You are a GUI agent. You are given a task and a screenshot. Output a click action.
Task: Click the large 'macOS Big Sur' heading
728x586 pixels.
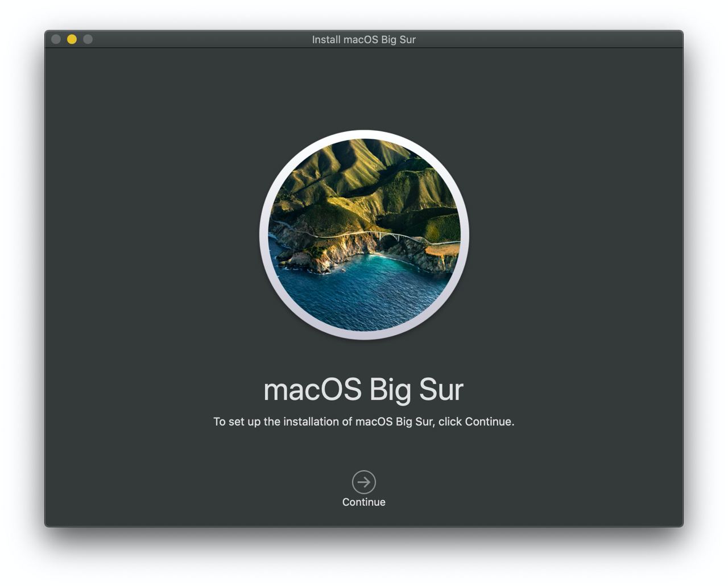364,390
